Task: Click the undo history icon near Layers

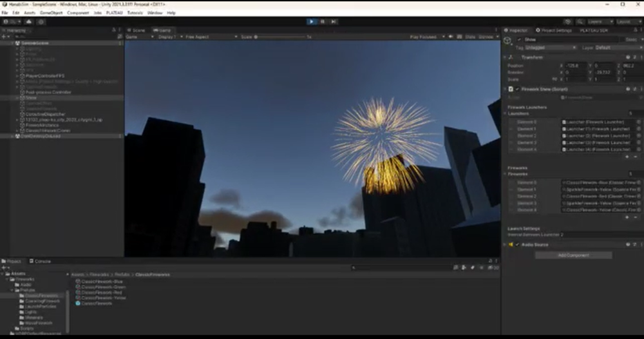Action: tap(567, 21)
